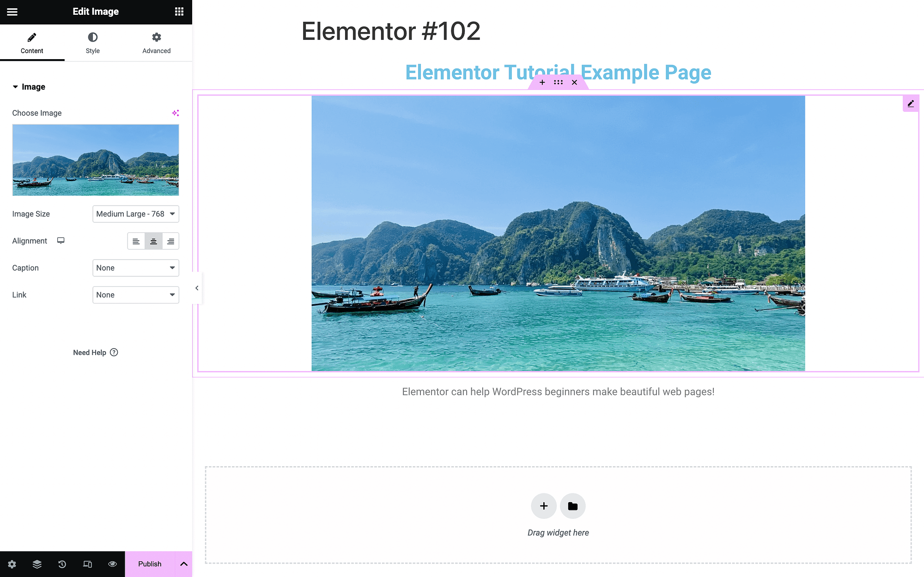The width and height of the screenshot is (924, 577).
Task: Click the hamburger menu icon
Action: click(12, 10)
